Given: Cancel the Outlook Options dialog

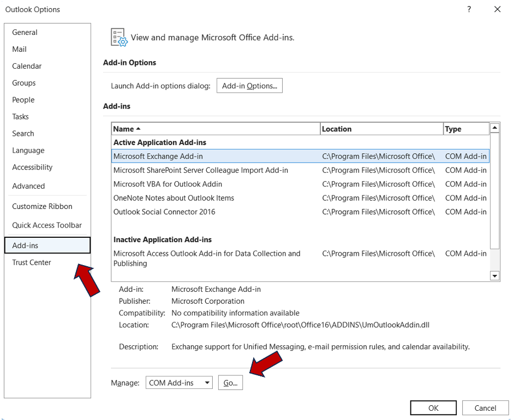Looking at the screenshot, I should 485,407.
